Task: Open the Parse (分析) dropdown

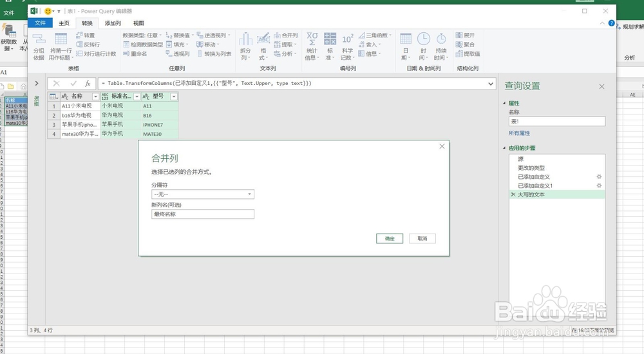Action: [x=285, y=54]
